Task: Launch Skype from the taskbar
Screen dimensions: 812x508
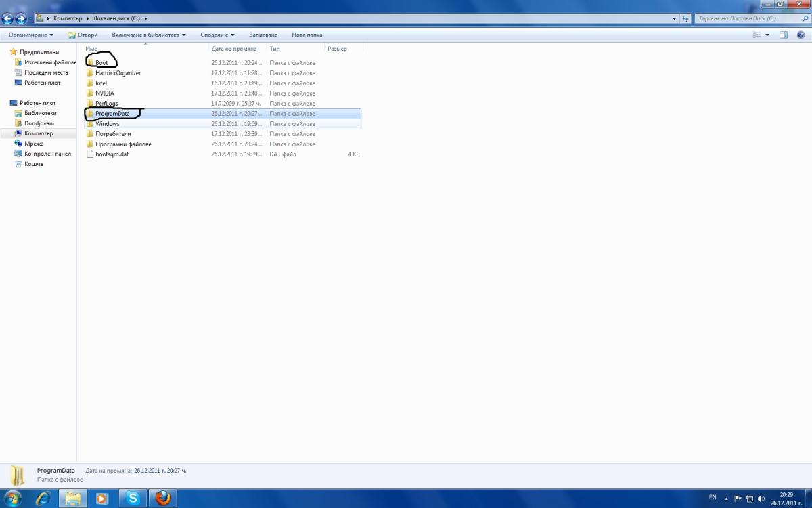Action: (x=133, y=499)
